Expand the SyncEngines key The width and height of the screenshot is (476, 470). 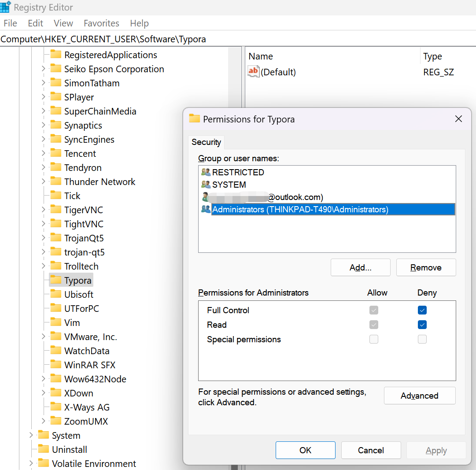[43, 139]
